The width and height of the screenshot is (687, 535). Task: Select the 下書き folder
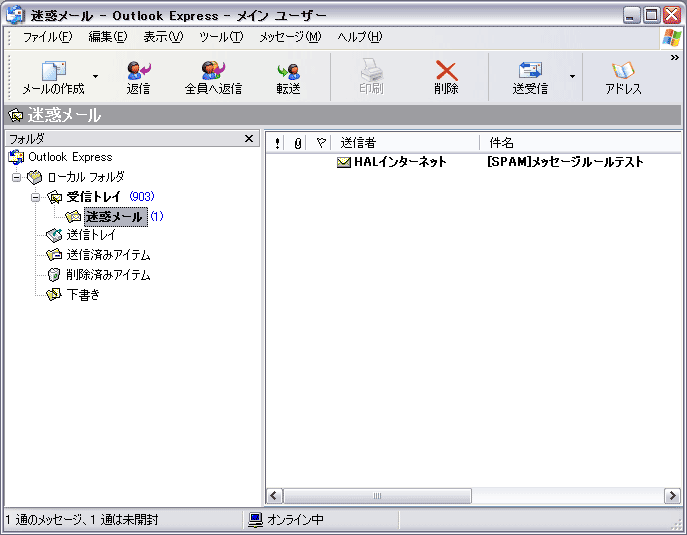pyautogui.click(x=83, y=294)
